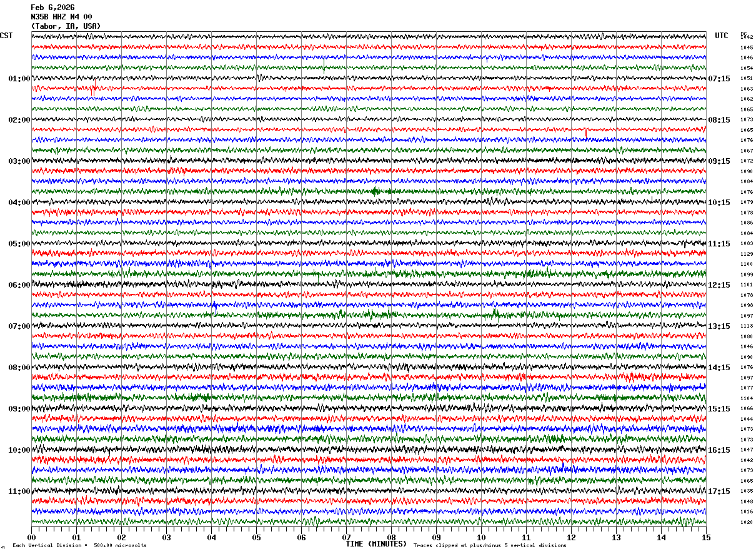Pick minute '07' on the time axis

(346, 537)
